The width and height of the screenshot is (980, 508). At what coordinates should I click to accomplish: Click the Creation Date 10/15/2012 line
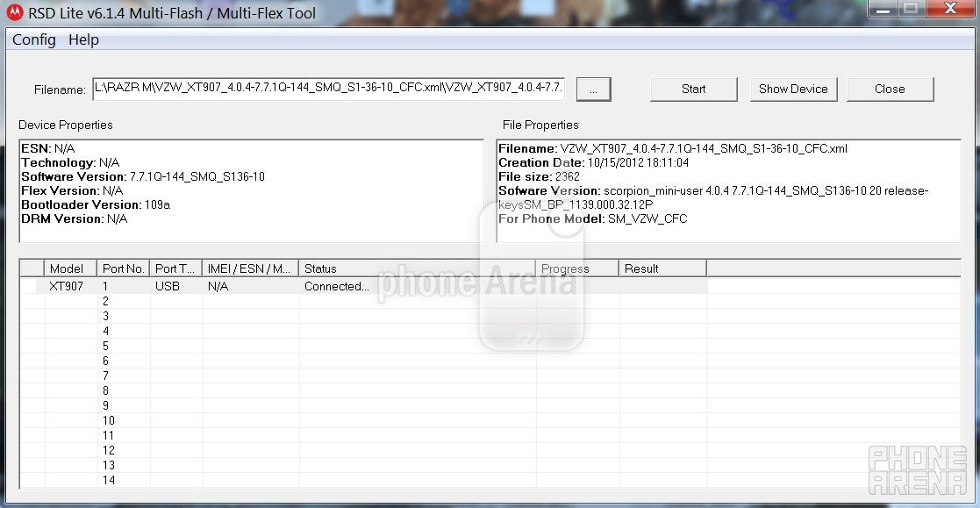(594, 162)
